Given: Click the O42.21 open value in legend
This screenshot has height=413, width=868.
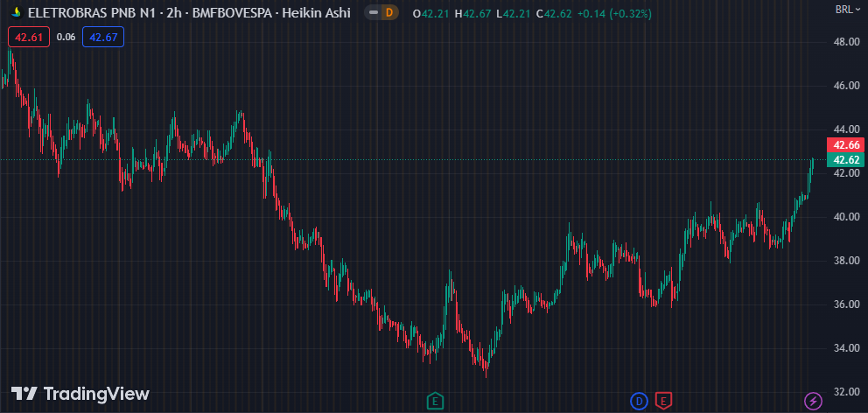Looking at the screenshot, I should tap(431, 13).
